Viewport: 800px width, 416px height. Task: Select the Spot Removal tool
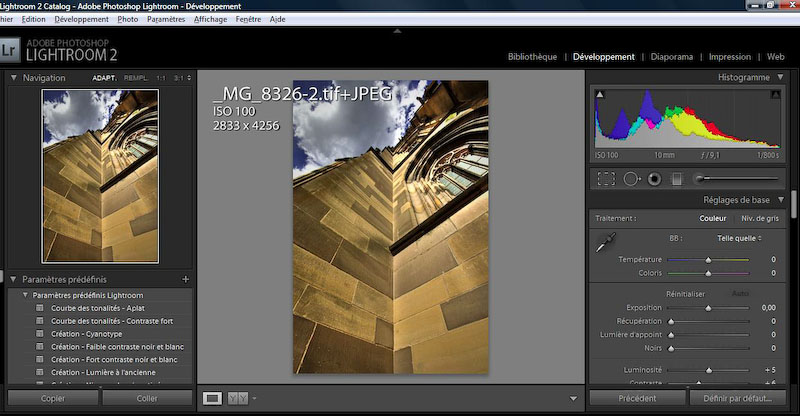pos(632,179)
